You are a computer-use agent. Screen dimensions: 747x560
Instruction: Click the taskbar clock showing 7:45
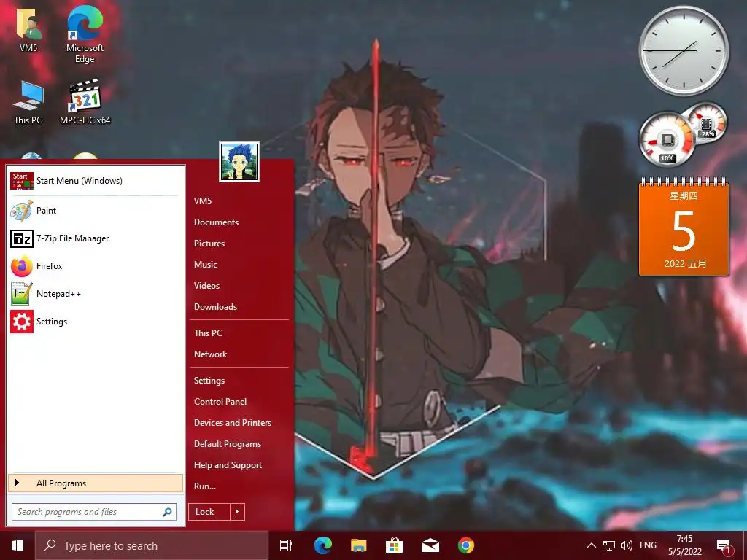click(684, 545)
